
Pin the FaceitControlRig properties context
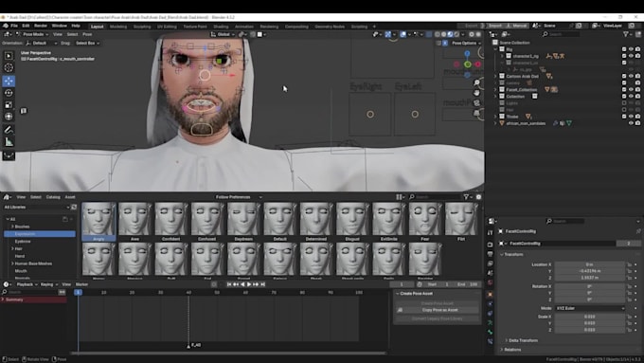click(x=638, y=231)
